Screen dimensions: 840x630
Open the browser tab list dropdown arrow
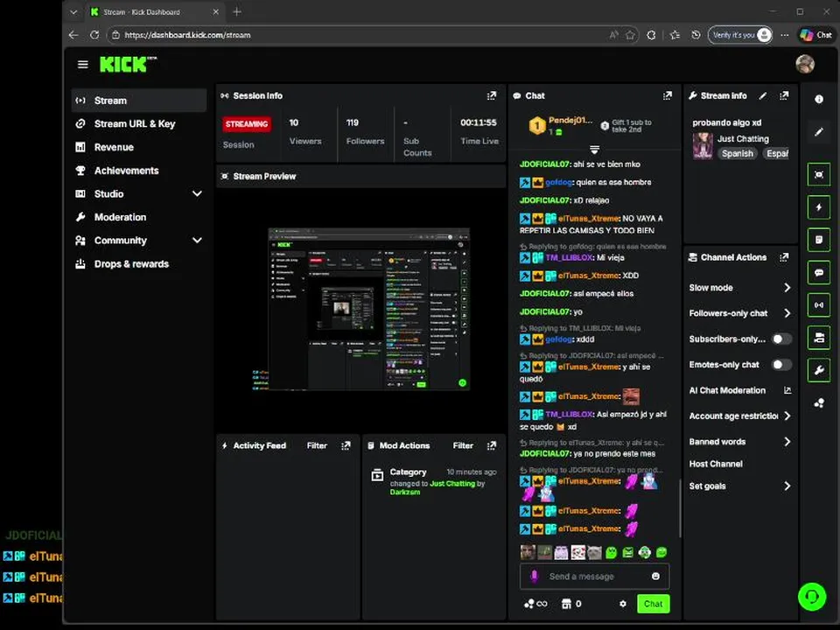(73, 11)
